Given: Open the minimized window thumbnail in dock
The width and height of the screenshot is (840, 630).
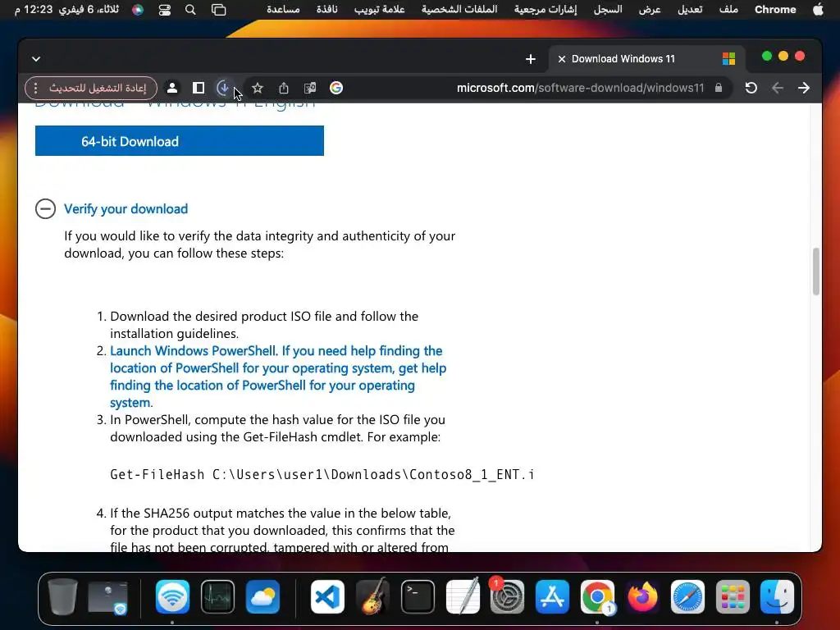Looking at the screenshot, I should 107,597.
